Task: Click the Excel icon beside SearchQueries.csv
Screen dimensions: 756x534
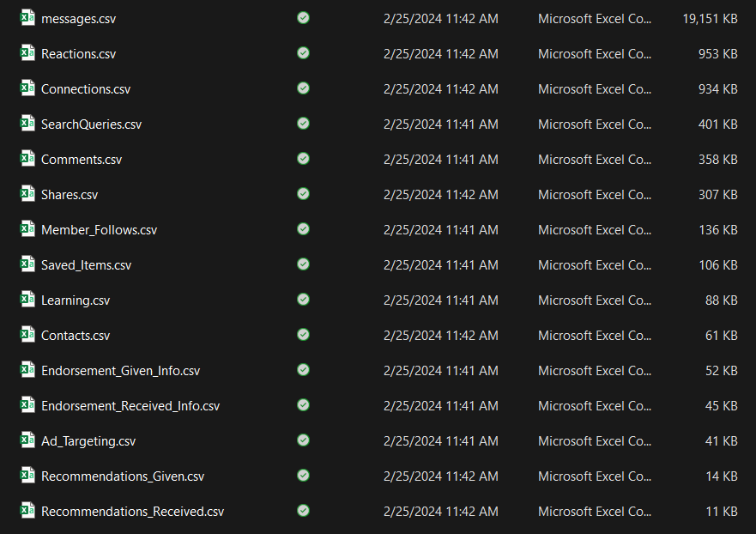Action: 27,124
